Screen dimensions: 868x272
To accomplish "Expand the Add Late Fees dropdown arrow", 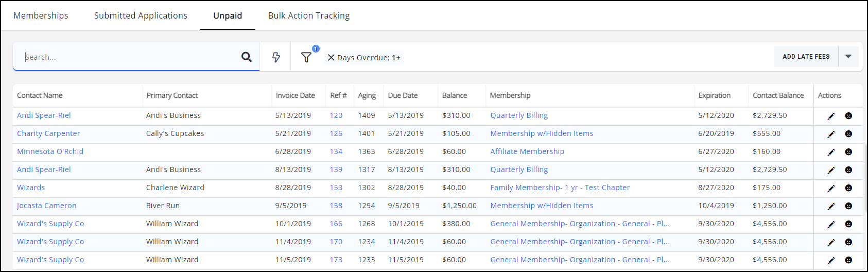I will pos(848,57).
